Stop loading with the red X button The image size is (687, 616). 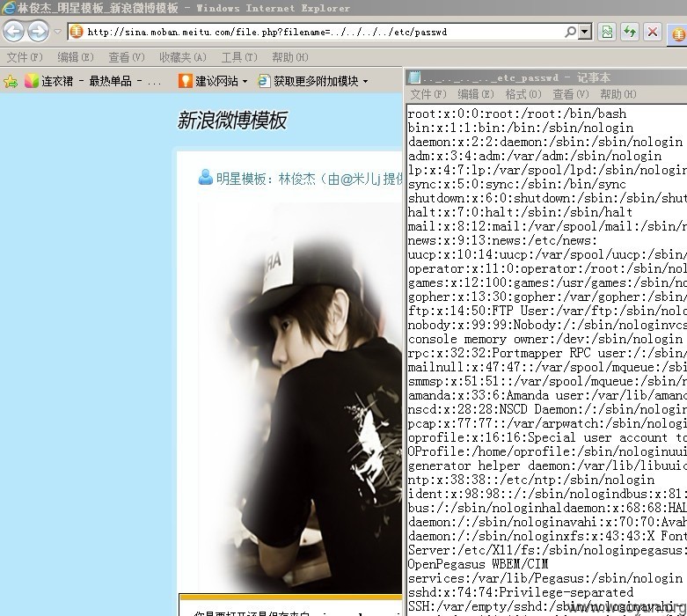point(653,32)
